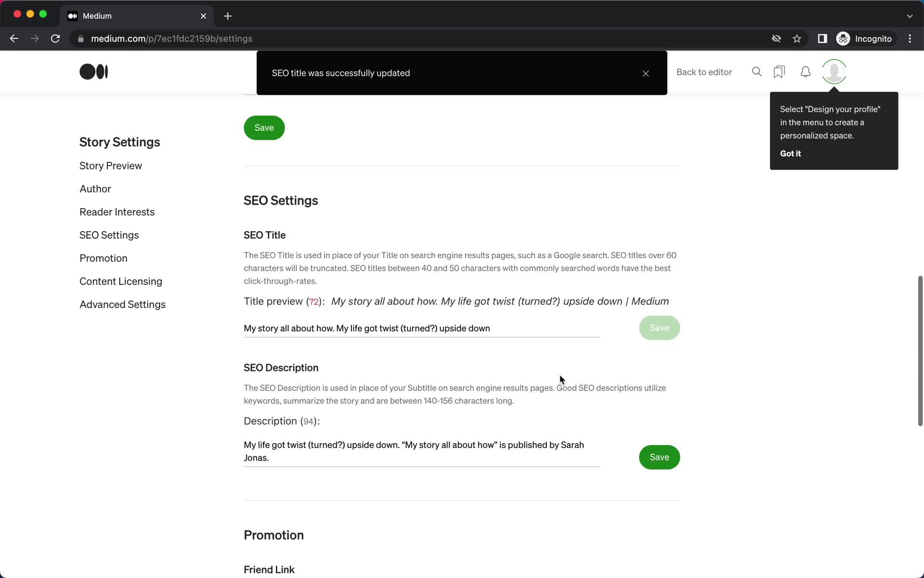Click the user profile avatar icon

834,71
